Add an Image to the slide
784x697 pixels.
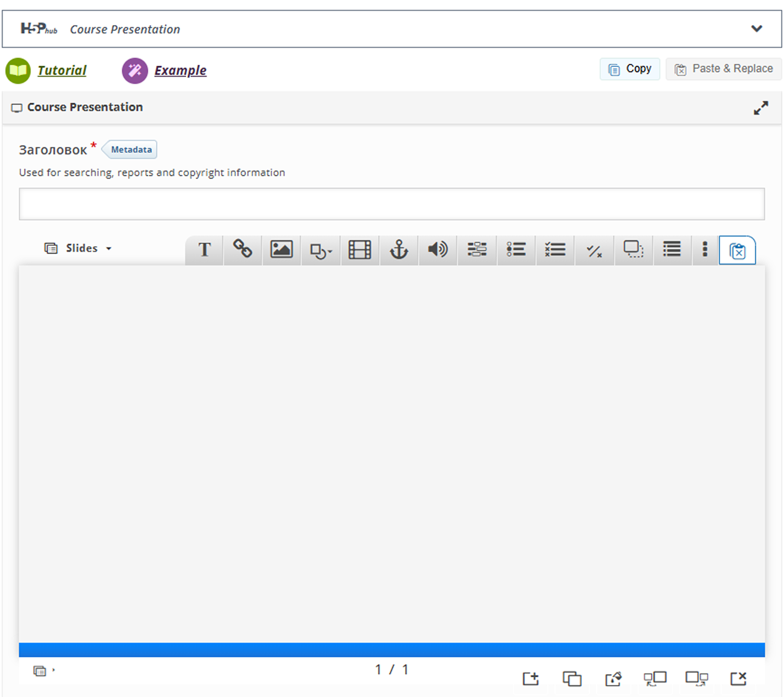(281, 250)
